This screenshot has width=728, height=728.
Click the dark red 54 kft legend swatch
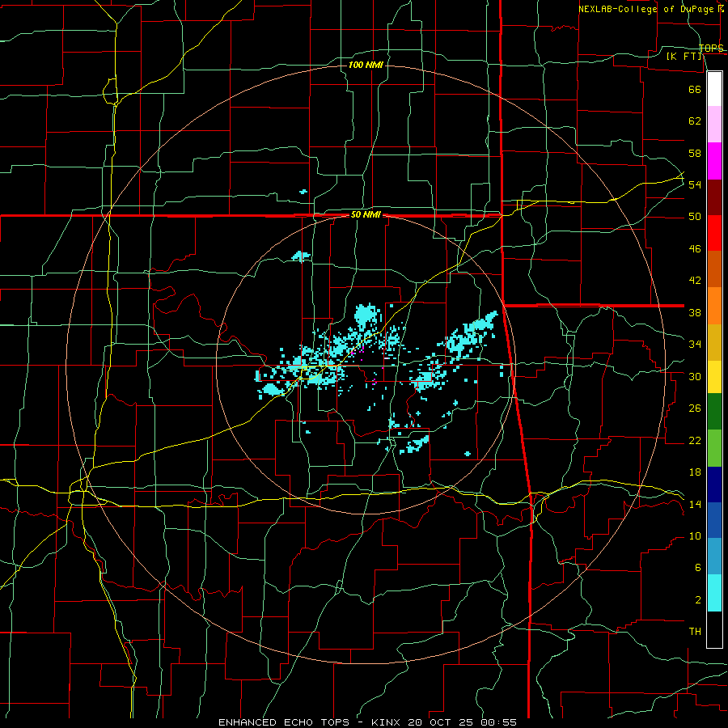tap(714, 197)
